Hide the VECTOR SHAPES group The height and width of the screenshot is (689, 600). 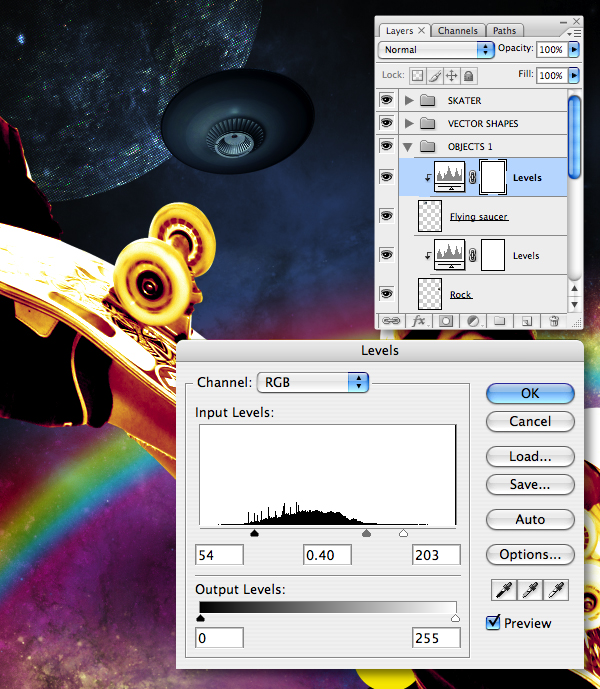(x=386, y=123)
